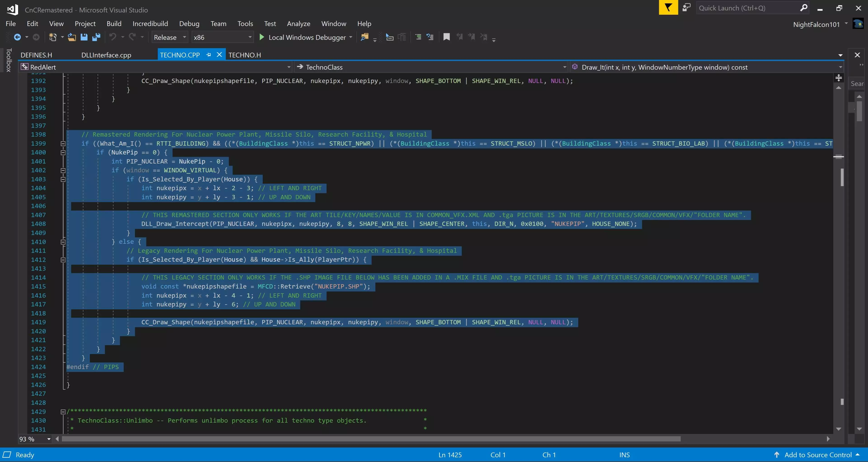
Task: Click the Find in Files icon
Action: (364, 37)
